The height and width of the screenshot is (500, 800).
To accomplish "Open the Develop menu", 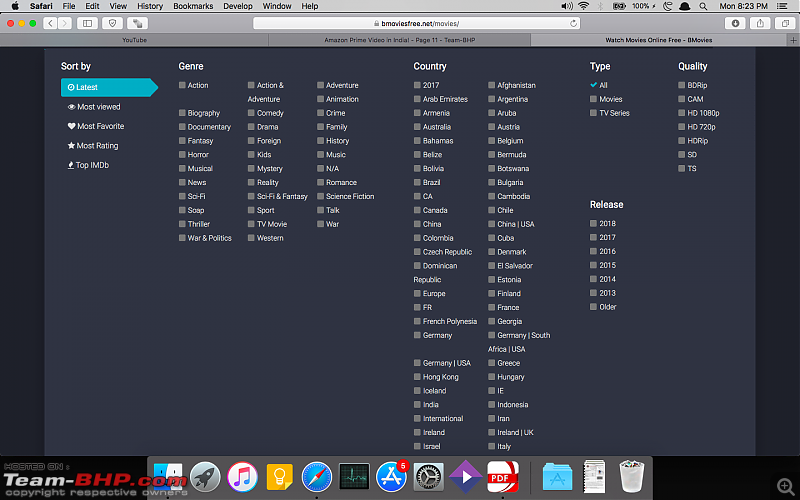I will click(238, 6).
